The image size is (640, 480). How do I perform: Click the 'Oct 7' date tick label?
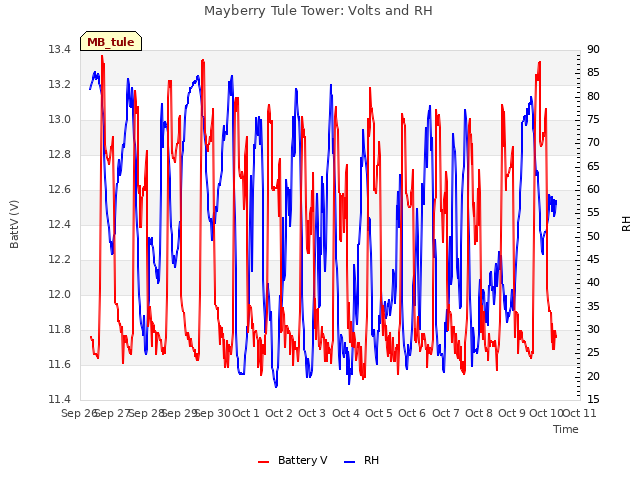pos(446,414)
